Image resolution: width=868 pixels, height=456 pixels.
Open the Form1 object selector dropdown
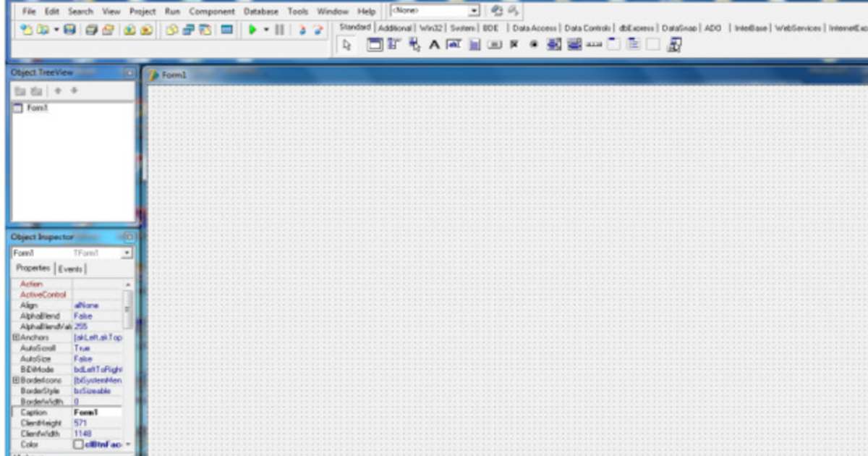click(x=127, y=253)
